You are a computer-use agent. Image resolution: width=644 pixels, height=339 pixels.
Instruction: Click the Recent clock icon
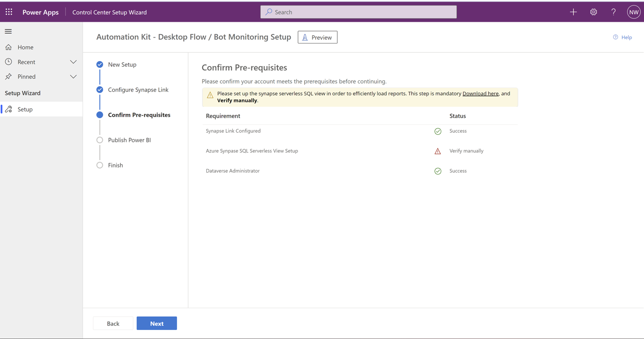click(9, 62)
